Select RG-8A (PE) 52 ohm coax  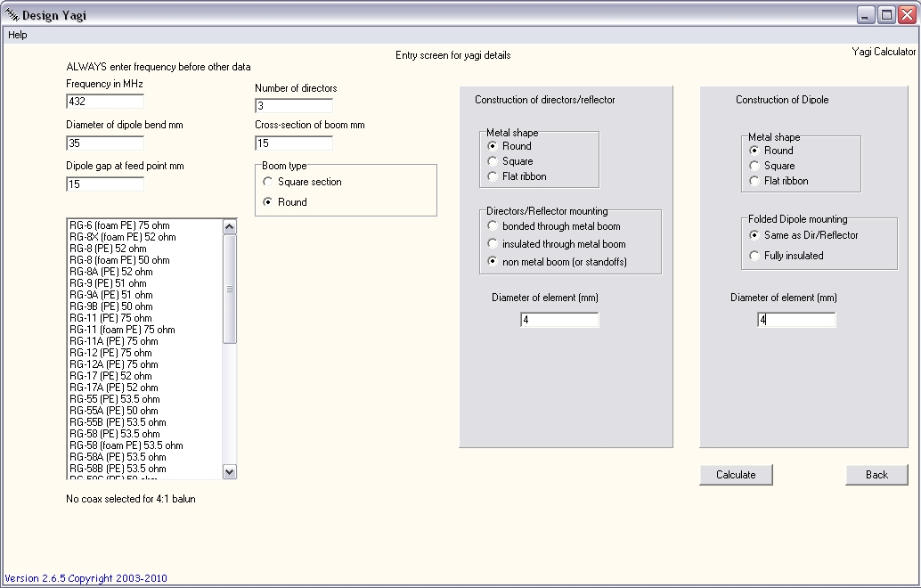pos(144,272)
